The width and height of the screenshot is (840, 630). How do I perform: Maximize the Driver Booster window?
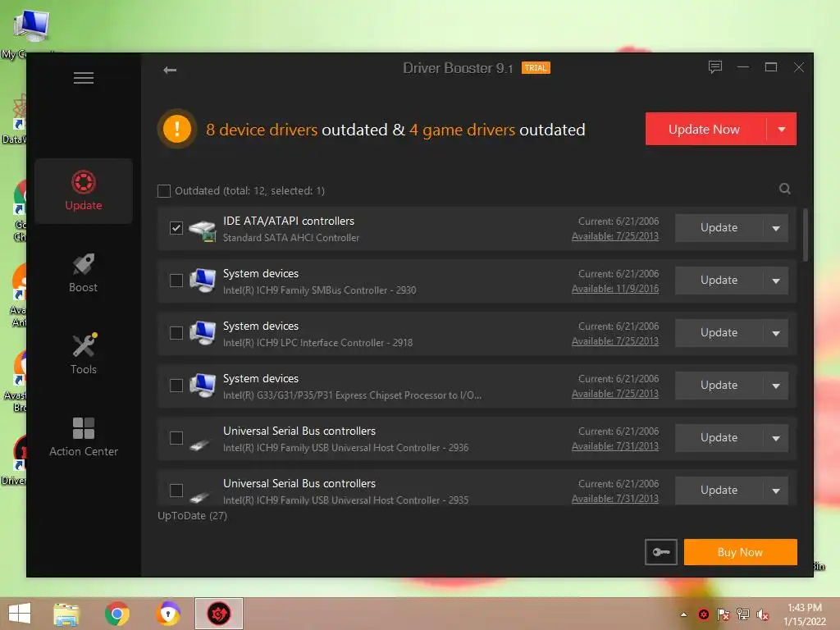click(771, 67)
